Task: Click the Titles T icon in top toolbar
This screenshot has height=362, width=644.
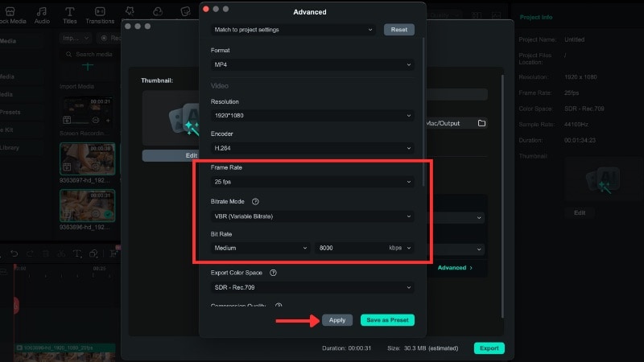Action: pyautogui.click(x=69, y=11)
